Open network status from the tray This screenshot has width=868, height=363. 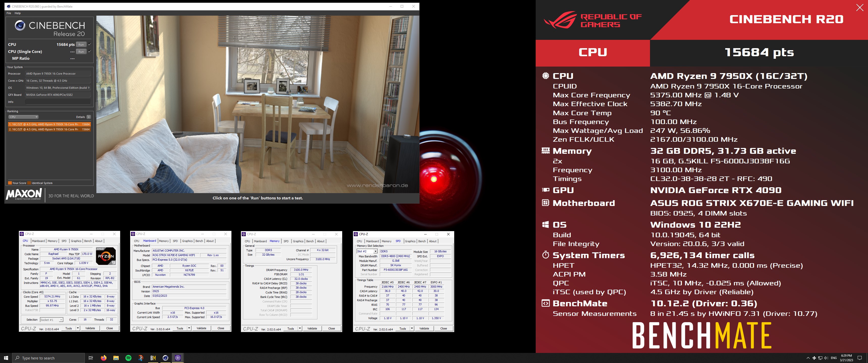[820, 358]
